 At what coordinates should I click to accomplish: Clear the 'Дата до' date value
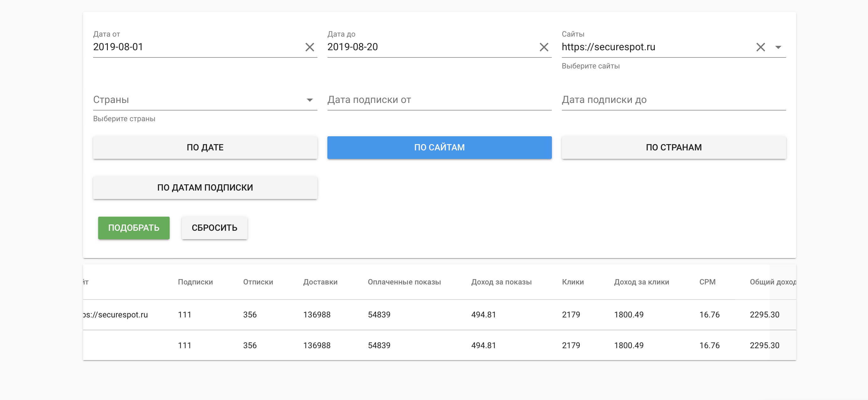coord(543,47)
